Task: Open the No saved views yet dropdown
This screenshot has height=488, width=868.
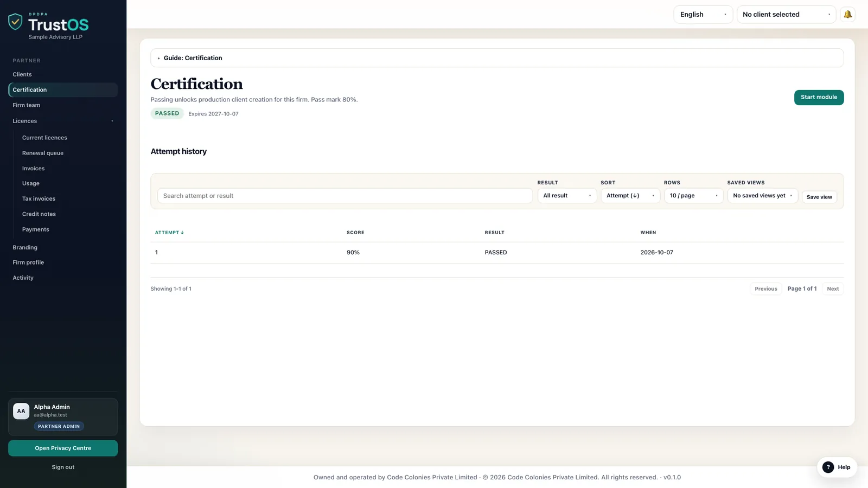Action: 762,196
